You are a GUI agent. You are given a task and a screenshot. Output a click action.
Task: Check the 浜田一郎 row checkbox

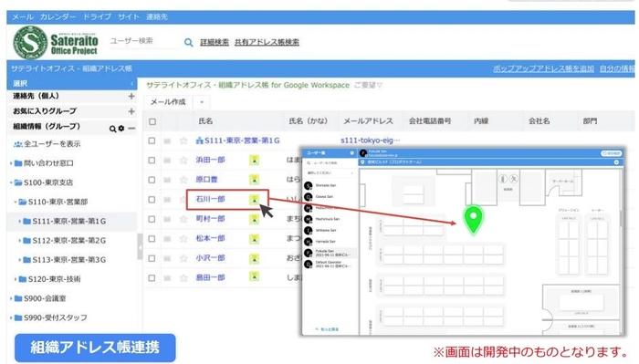point(152,160)
